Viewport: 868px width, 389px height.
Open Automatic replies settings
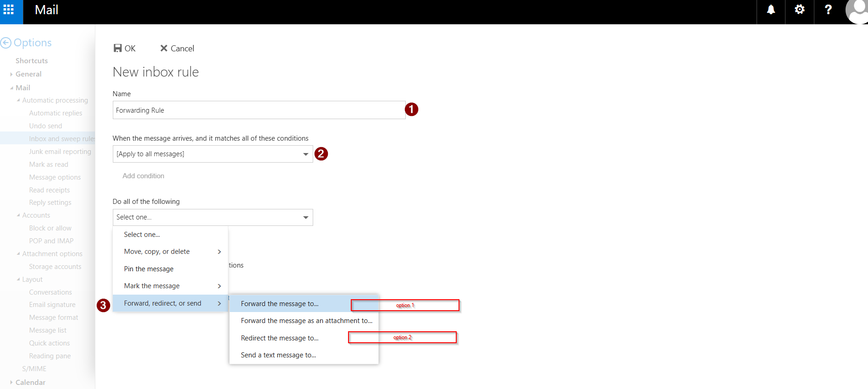coord(55,113)
